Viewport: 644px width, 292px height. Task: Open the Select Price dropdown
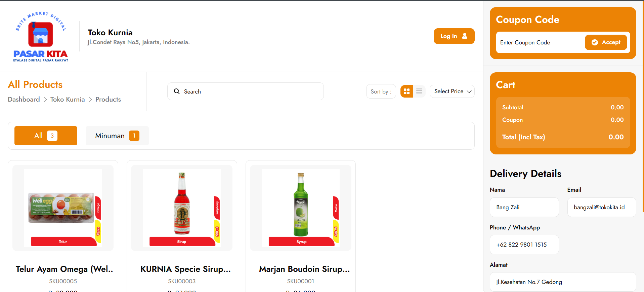coord(452,91)
